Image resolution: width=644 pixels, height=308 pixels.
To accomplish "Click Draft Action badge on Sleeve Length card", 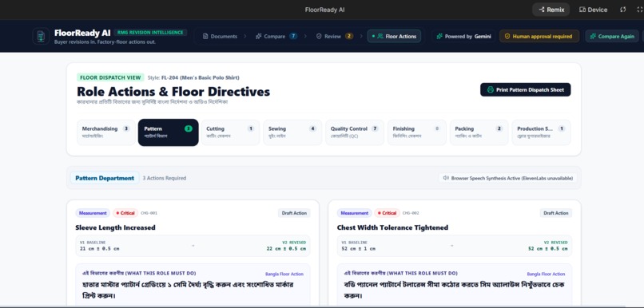I will point(294,213).
